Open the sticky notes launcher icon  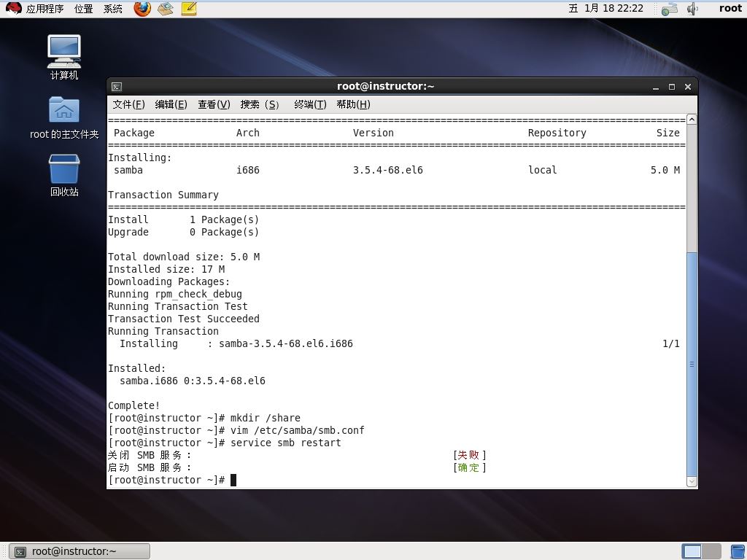click(x=189, y=9)
